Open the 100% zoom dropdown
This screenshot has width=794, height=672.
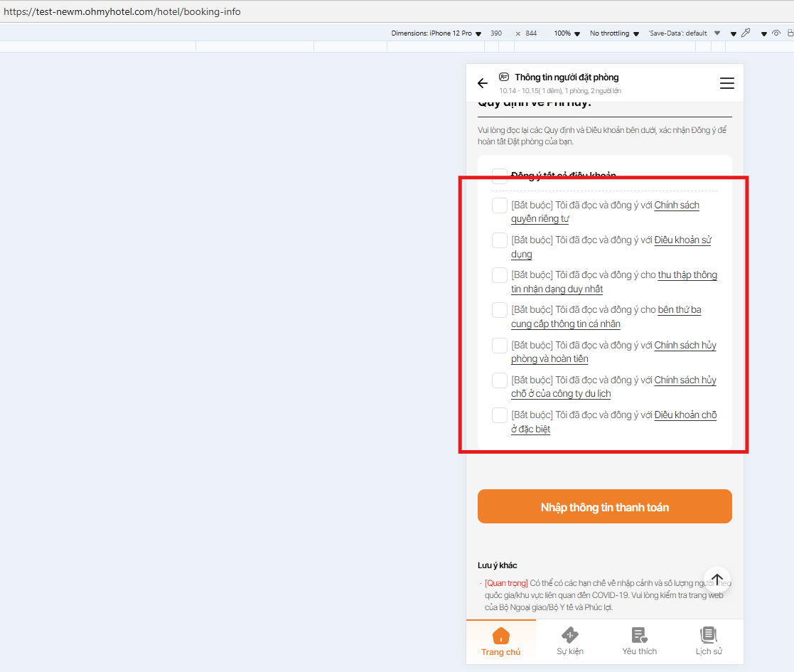(x=567, y=33)
